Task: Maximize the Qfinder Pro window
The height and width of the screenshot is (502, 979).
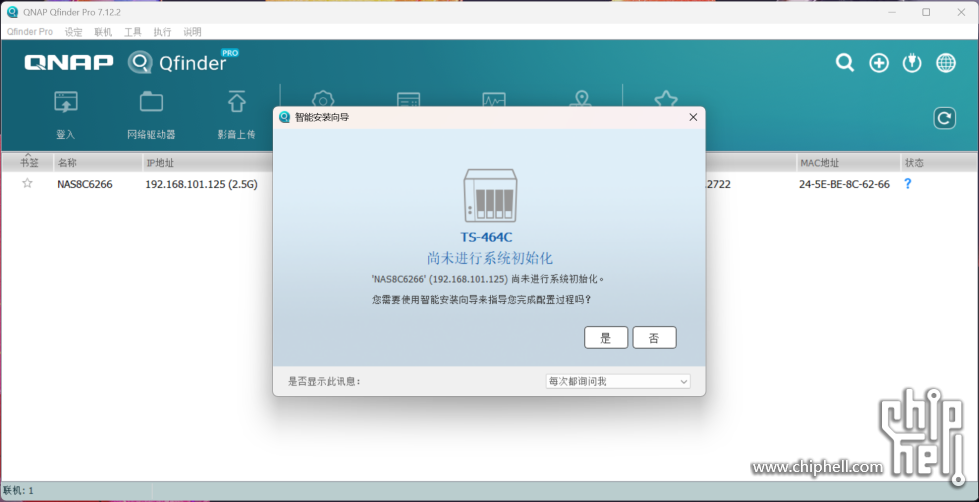Action: point(927,12)
